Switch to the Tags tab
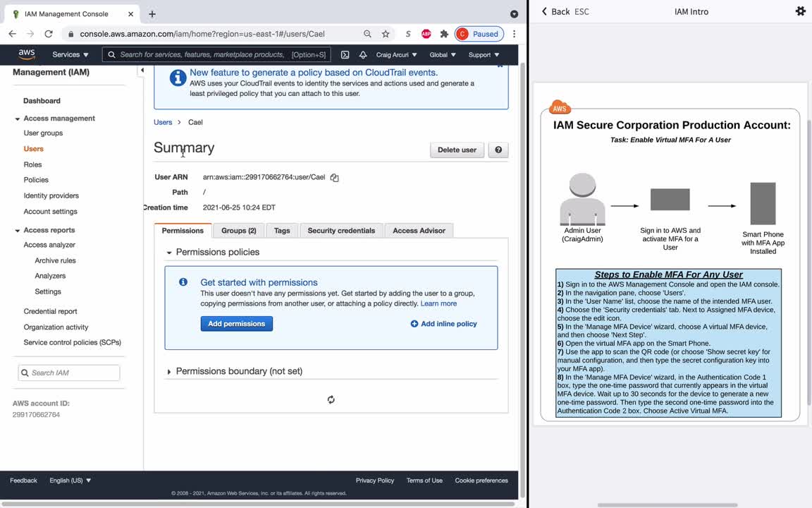Viewport: 812px width, 508px height. tap(282, 231)
